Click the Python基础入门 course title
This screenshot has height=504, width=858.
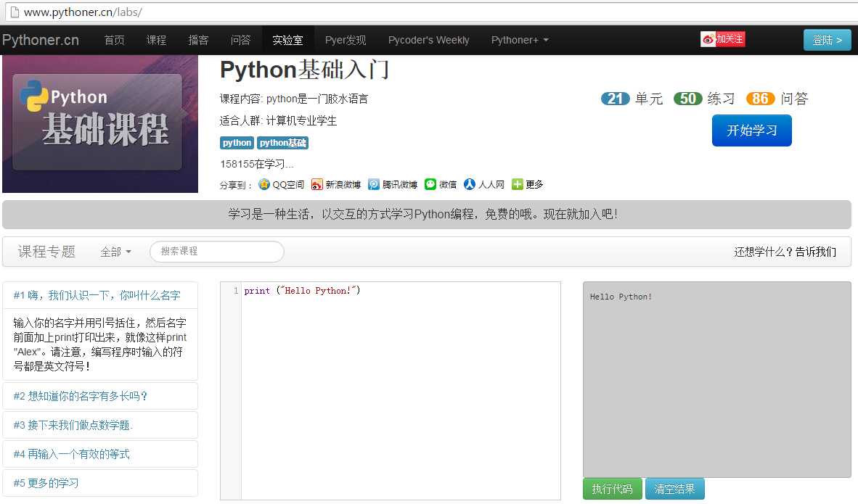point(304,70)
